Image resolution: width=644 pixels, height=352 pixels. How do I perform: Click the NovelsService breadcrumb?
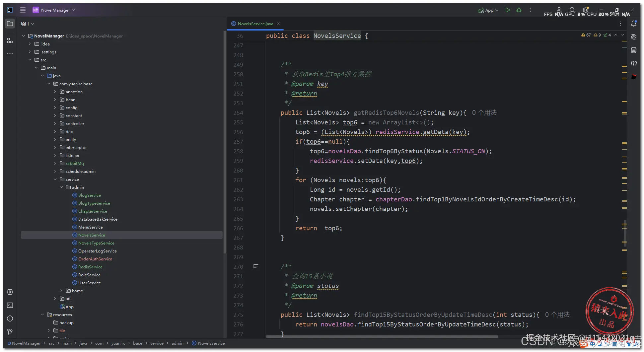[x=208, y=343]
